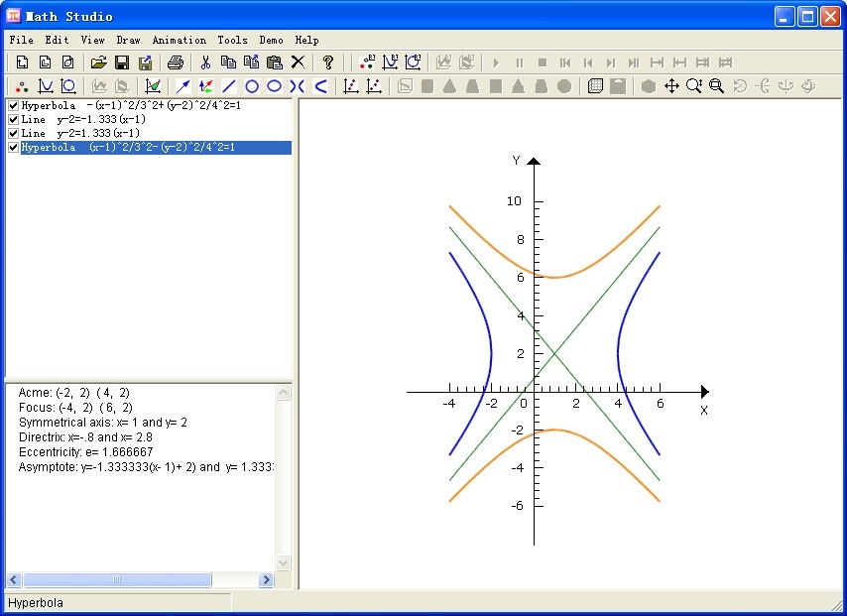Click the Asymptote line in info panel
Screen dimensions: 847x616
(146, 467)
